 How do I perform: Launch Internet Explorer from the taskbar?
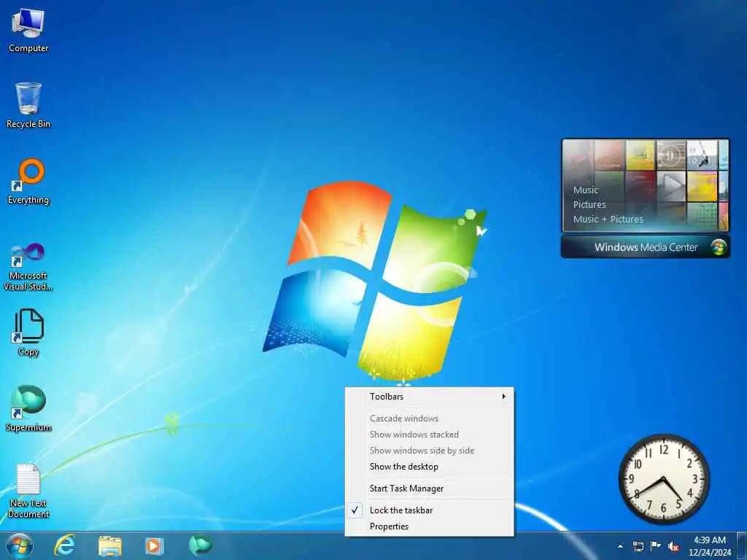[x=64, y=545]
